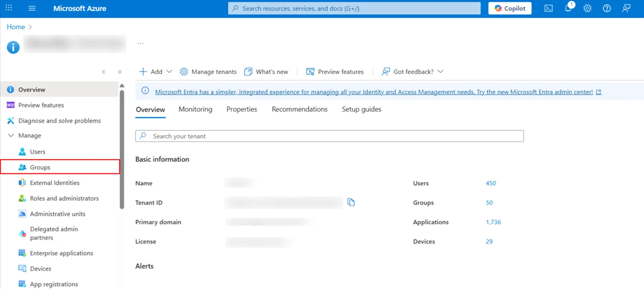This screenshot has height=289, width=644.
Task: Open the Devices count 29
Action: (x=489, y=242)
